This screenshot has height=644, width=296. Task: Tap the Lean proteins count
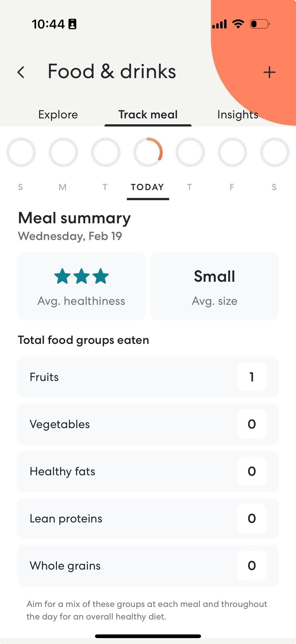[252, 518]
